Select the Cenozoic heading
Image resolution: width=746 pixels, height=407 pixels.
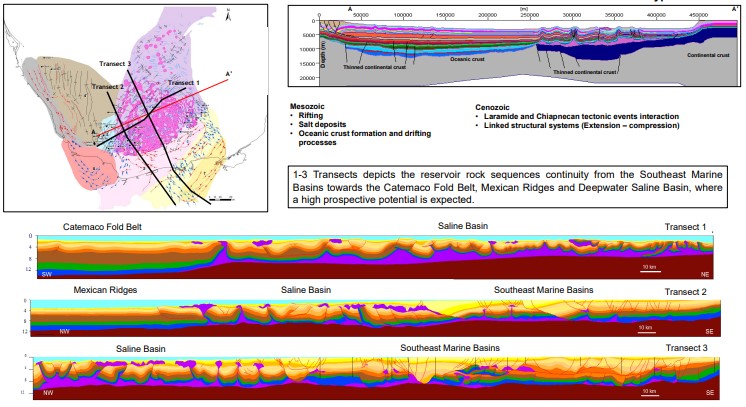(496, 106)
